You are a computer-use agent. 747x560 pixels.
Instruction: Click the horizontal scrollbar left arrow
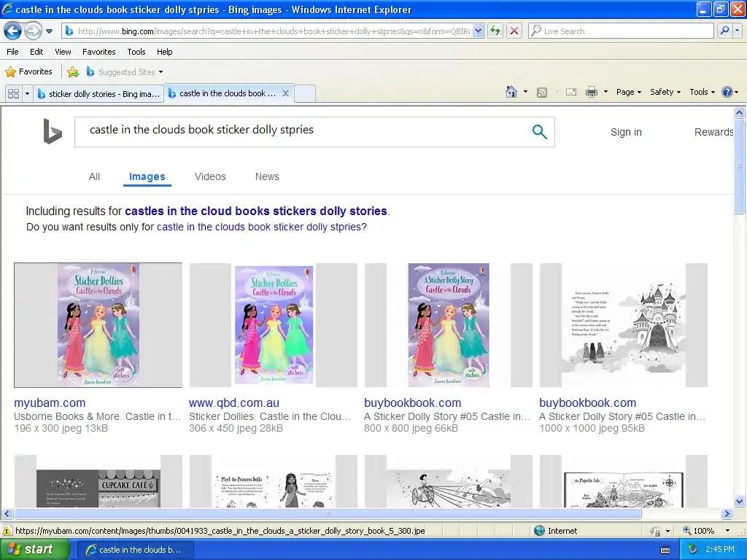[x=7, y=514]
